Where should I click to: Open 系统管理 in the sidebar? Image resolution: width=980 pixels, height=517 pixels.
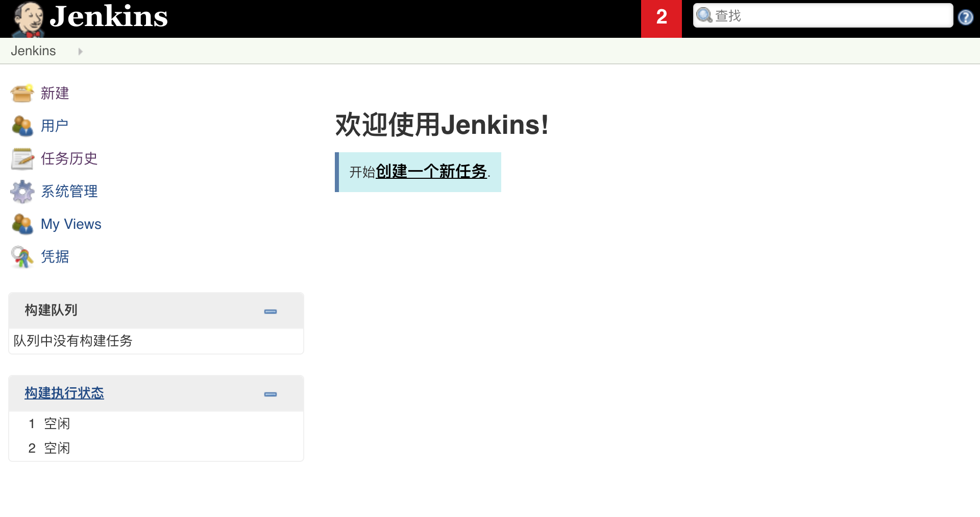point(69,192)
